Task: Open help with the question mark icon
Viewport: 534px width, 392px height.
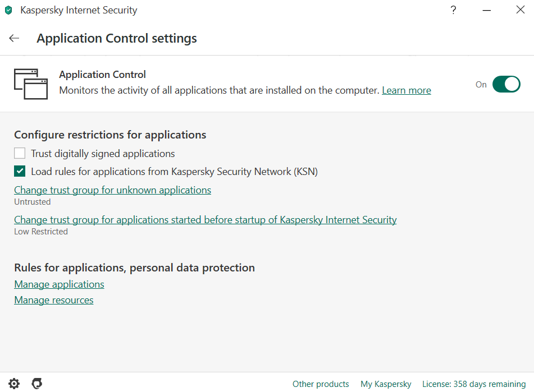Action: [453, 10]
